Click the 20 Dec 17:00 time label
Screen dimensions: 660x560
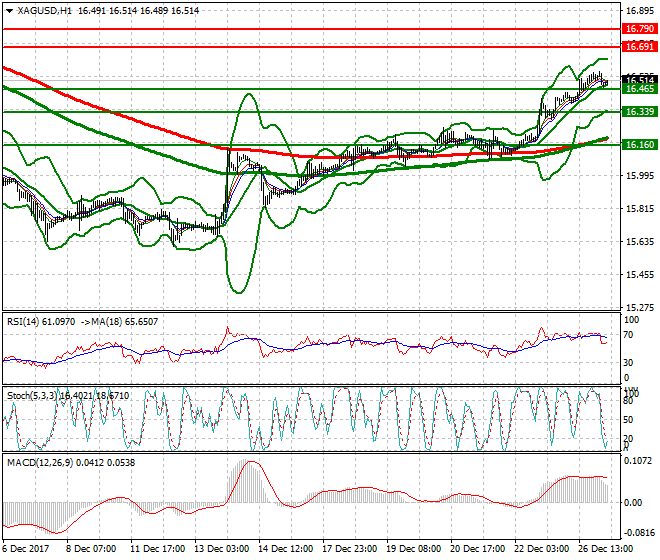coord(478,549)
